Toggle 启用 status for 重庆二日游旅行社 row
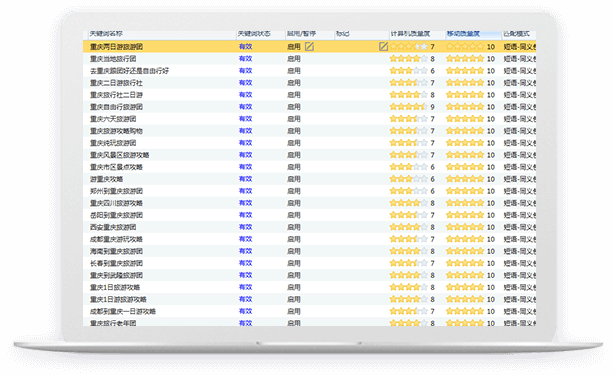 click(x=294, y=83)
